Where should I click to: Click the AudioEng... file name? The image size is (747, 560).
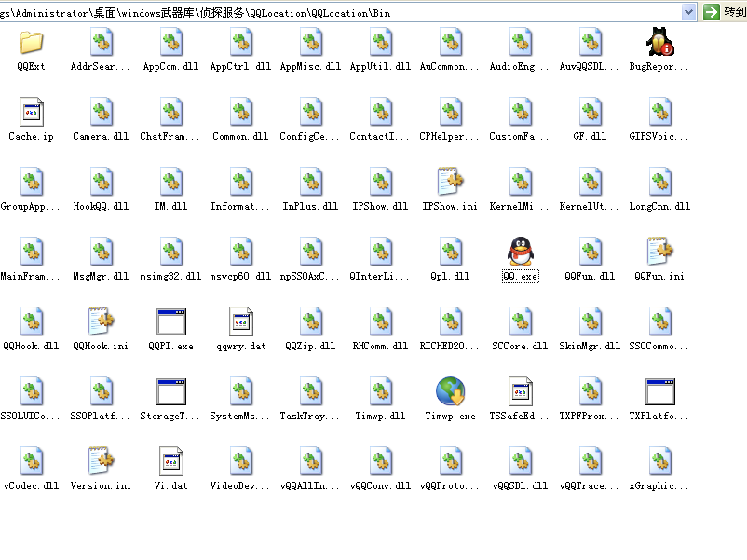tap(520, 67)
